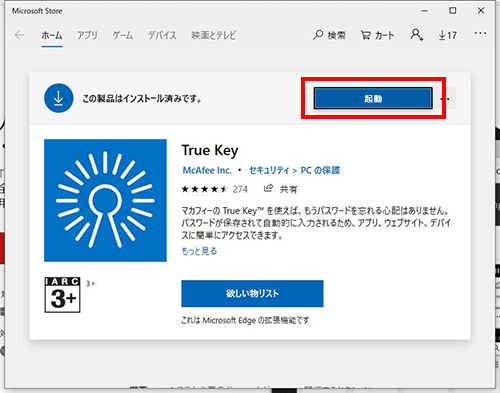Screen dimensions: 500x393
Task: Open the 3+ age rating link
Action: 90,284
